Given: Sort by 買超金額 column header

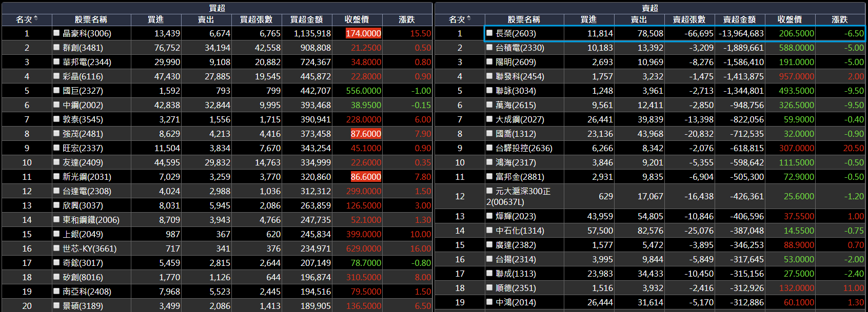Looking at the screenshot, I should 307,19.
